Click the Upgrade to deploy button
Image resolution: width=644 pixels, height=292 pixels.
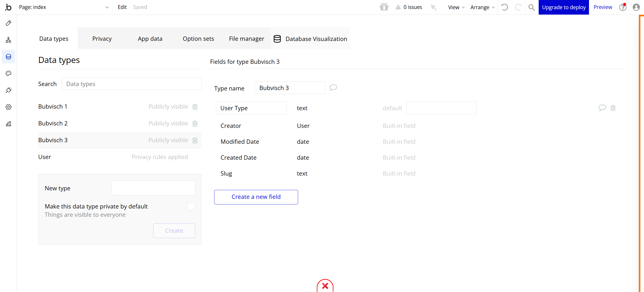click(x=563, y=7)
